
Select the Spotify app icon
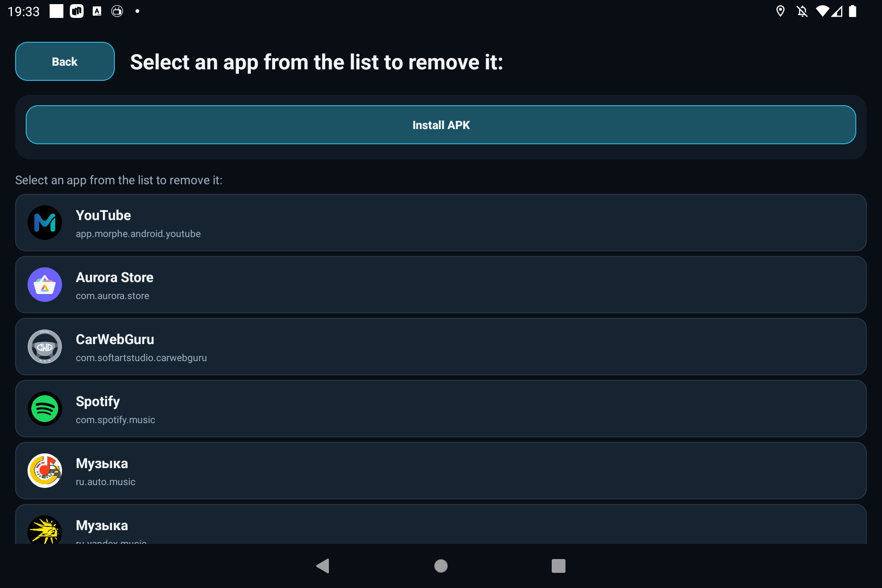tap(45, 409)
